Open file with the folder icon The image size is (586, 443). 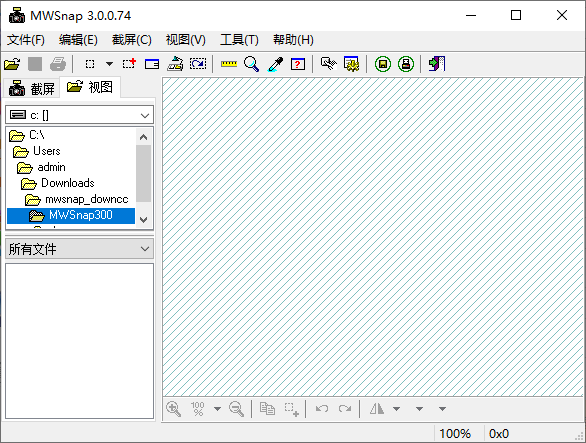click(x=12, y=64)
